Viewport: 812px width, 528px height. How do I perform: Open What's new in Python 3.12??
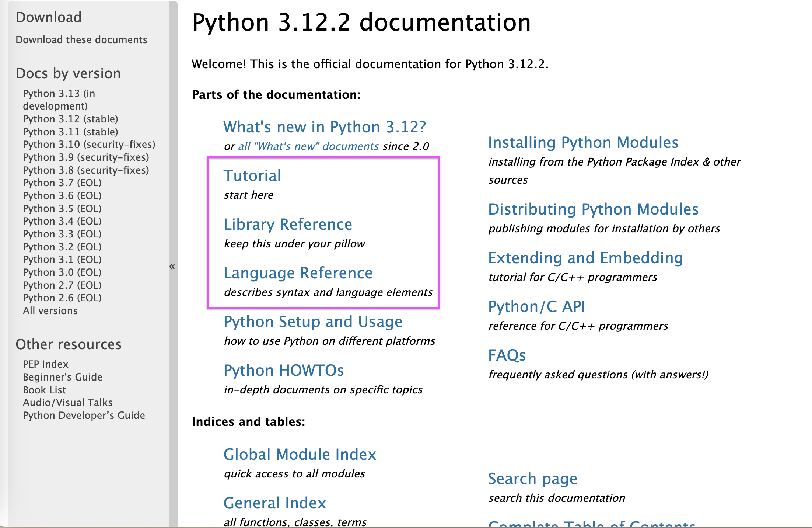pos(324,127)
